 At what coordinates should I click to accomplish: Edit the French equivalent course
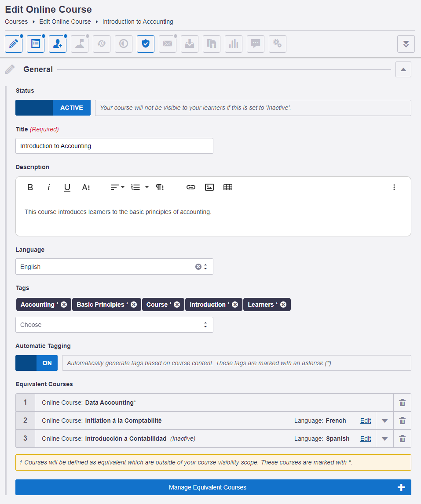pos(365,421)
